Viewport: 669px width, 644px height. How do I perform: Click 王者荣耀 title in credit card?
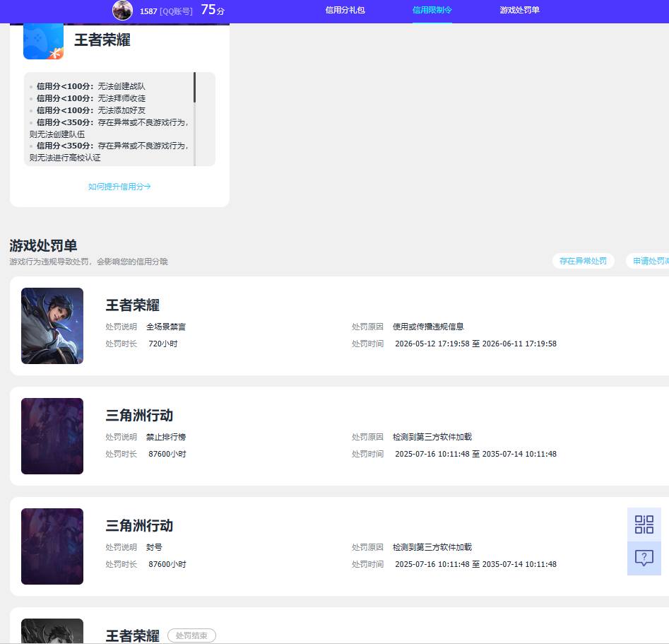point(102,40)
